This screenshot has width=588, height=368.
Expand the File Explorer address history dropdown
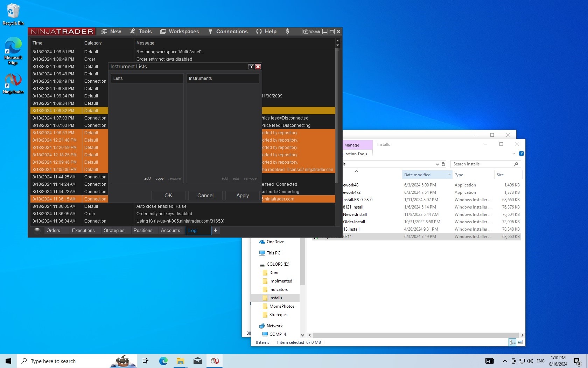click(437, 164)
